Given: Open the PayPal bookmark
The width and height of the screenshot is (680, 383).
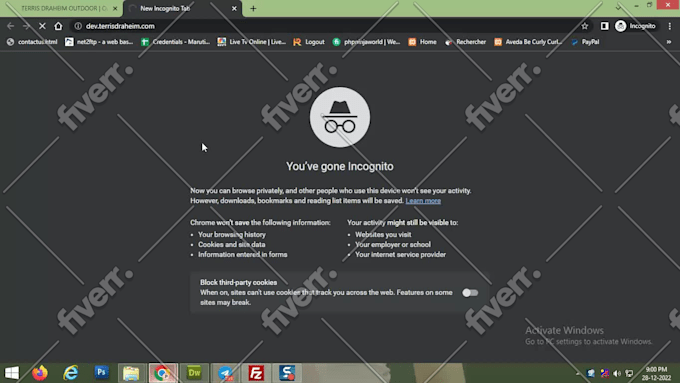Looking at the screenshot, I should 585,42.
